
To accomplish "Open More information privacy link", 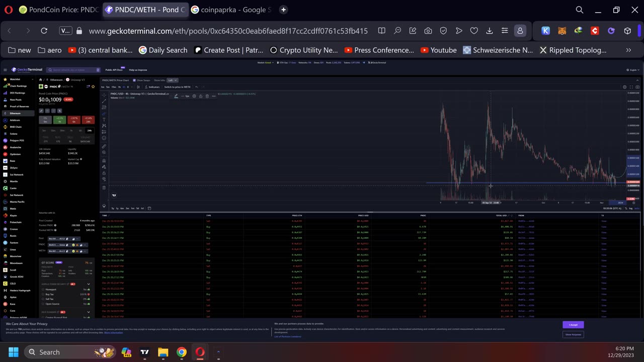I will coord(113,332).
